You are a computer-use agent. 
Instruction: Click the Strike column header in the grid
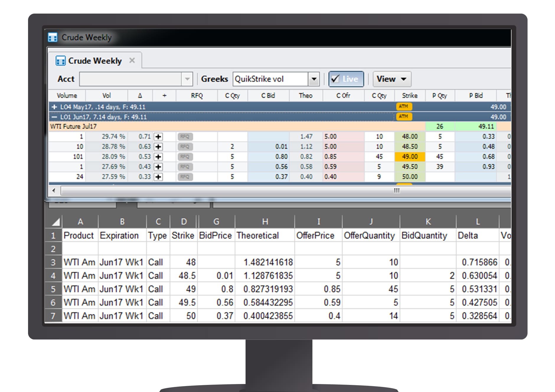tap(409, 96)
